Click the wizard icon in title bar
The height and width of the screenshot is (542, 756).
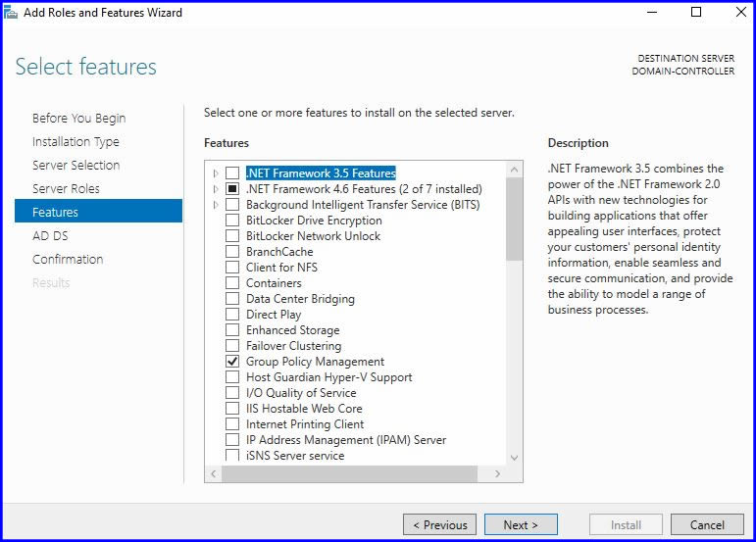click(x=11, y=13)
